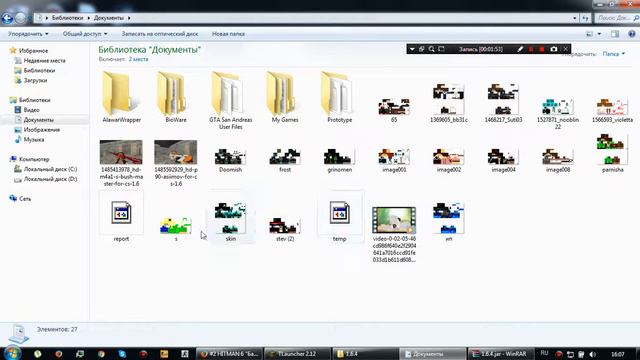Select the GTA San Andreas User Files folder
The image size is (640, 360).
pos(231,100)
